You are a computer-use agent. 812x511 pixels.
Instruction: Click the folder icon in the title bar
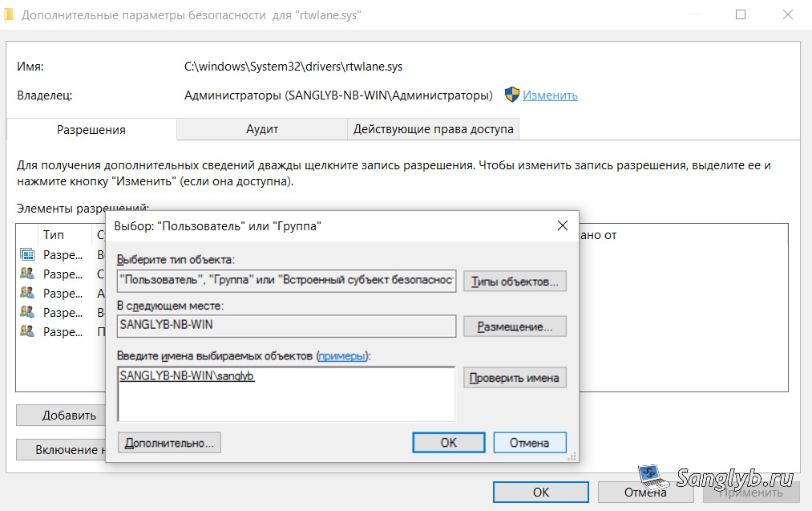[8, 14]
